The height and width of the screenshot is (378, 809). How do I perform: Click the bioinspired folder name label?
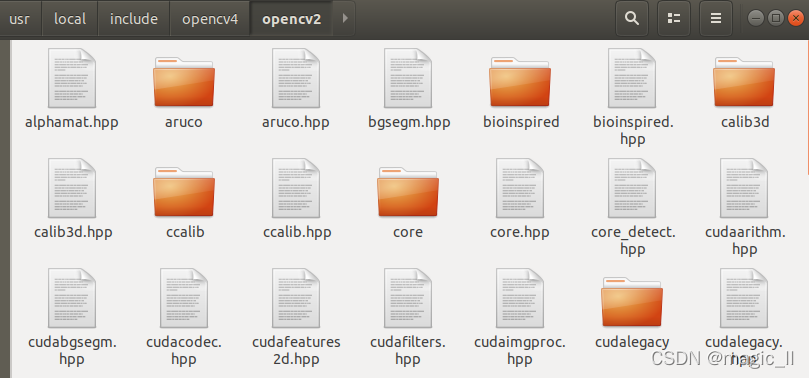(x=521, y=123)
